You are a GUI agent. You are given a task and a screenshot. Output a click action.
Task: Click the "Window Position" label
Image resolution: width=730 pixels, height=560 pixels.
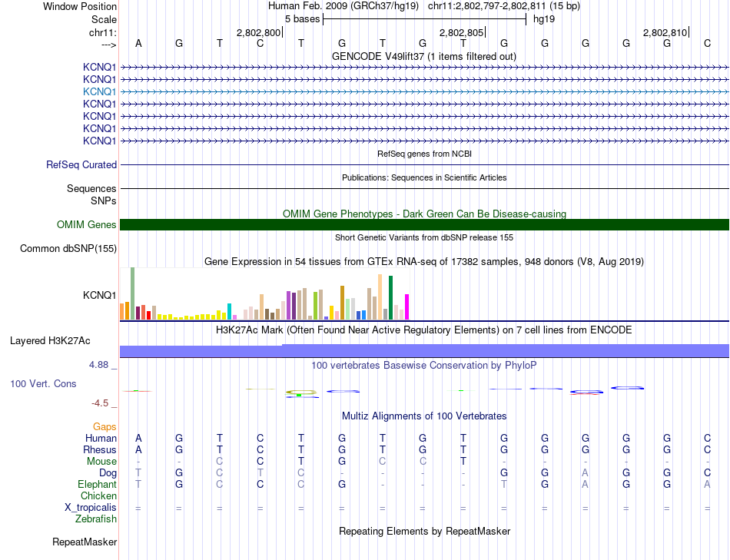[x=80, y=6]
